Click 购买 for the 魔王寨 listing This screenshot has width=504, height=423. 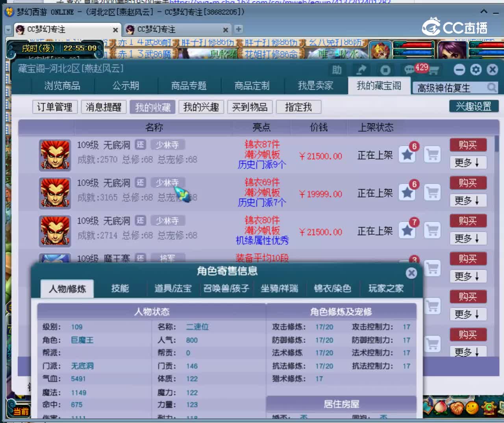pyautogui.click(x=468, y=258)
